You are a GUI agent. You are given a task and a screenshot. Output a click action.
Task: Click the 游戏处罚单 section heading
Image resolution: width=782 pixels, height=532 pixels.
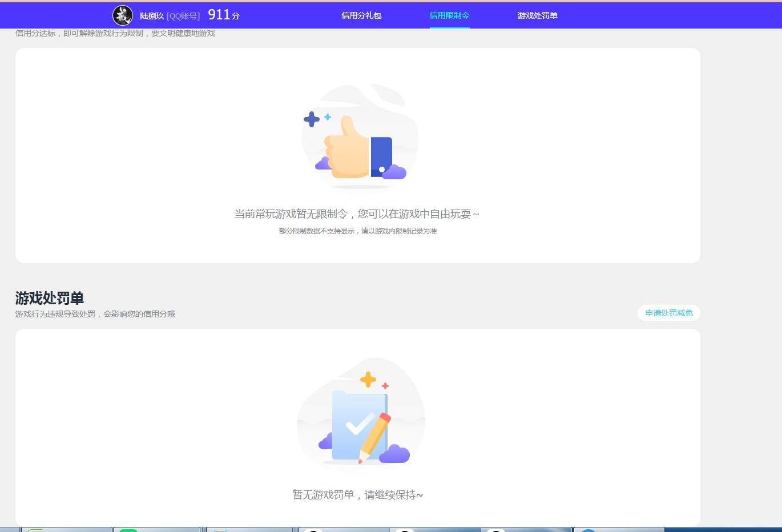coord(50,298)
